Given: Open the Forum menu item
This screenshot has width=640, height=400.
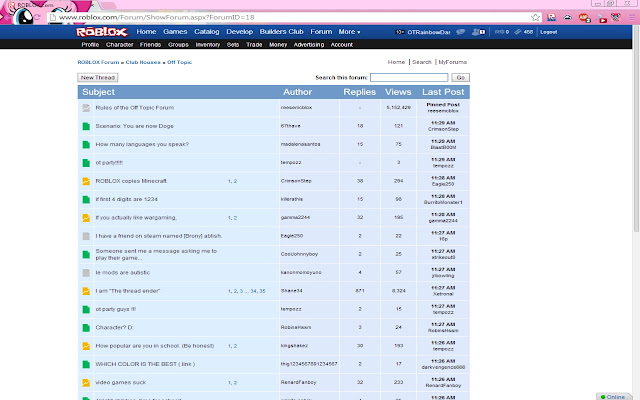Looking at the screenshot, I should tap(321, 31).
